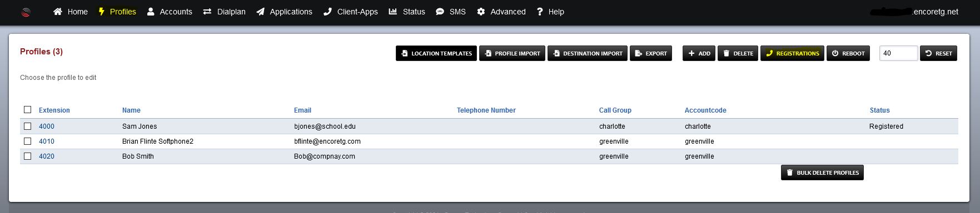Click the logo icon in the navbar
This screenshot has width=980, height=213.
pos(26,12)
